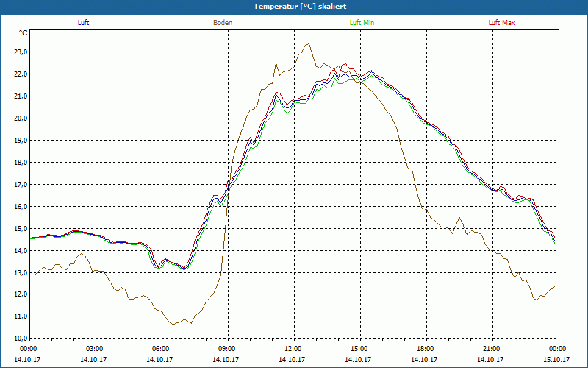This screenshot has height=368, width=588.
Task: Click the 15:00 time axis label
Action: coord(360,349)
